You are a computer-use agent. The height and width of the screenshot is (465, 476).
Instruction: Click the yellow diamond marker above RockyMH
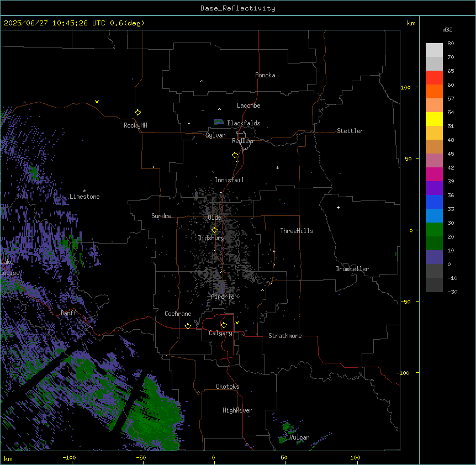[x=138, y=113]
